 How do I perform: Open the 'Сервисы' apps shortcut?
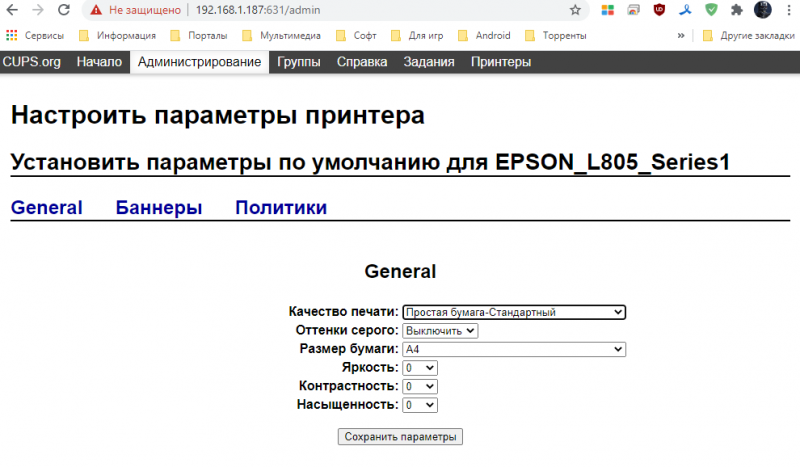point(36,35)
